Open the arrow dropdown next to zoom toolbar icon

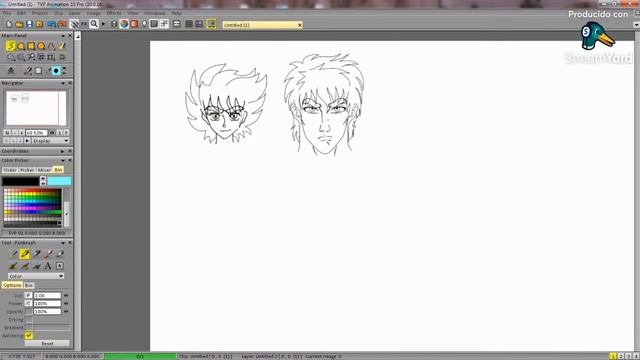coord(103,24)
